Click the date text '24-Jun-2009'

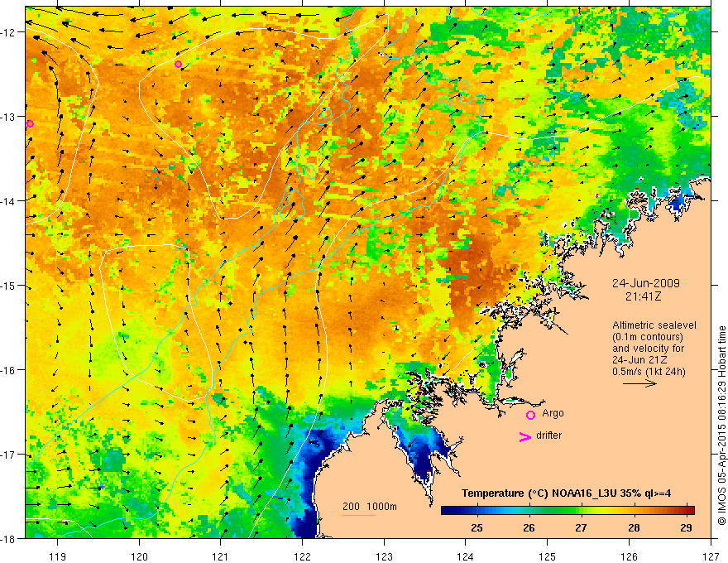[x=646, y=283]
